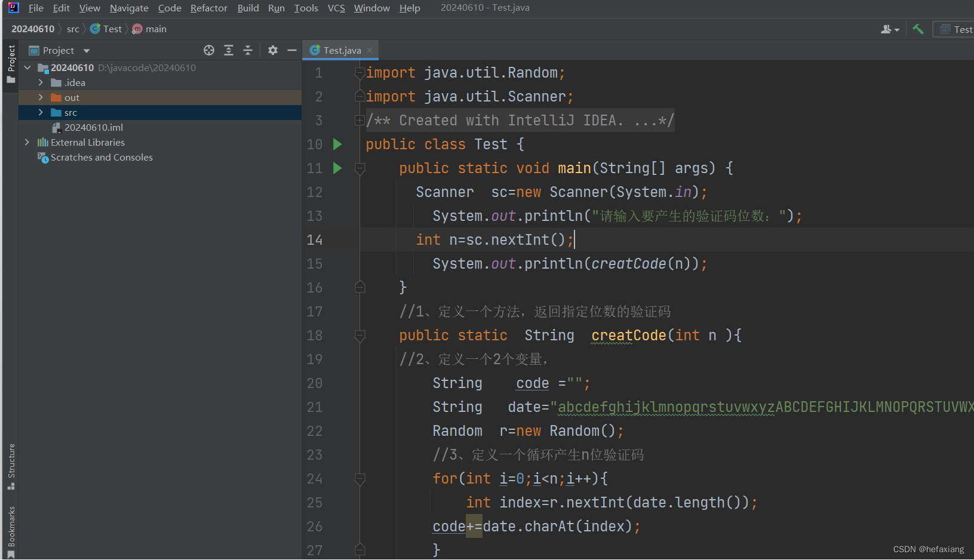Expand the External Libraries tree node

click(27, 142)
